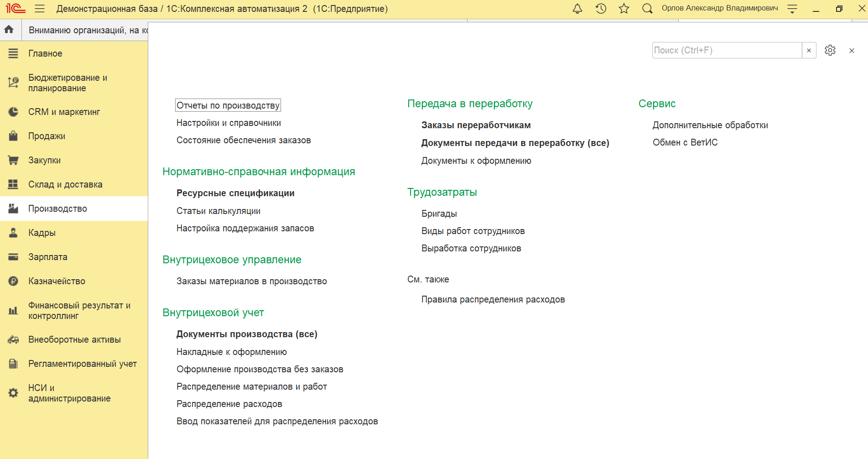868x459 pixels.
Task: Open the history clock icon
Action: (x=601, y=9)
